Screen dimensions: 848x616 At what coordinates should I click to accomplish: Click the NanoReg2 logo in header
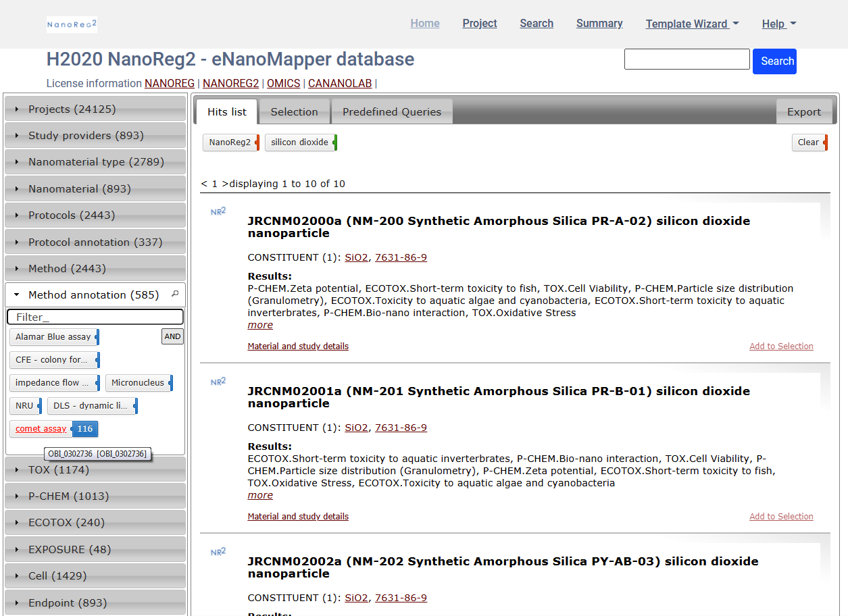click(72, 25)
